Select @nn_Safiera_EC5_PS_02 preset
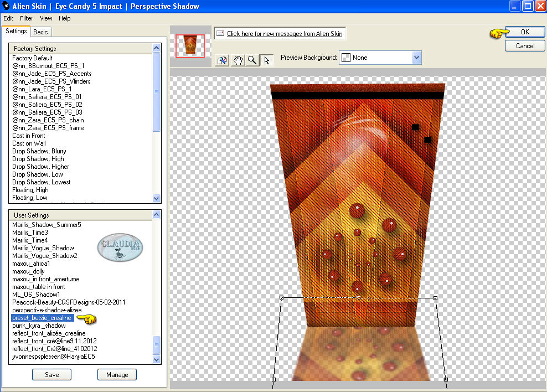 pos(47,104)
